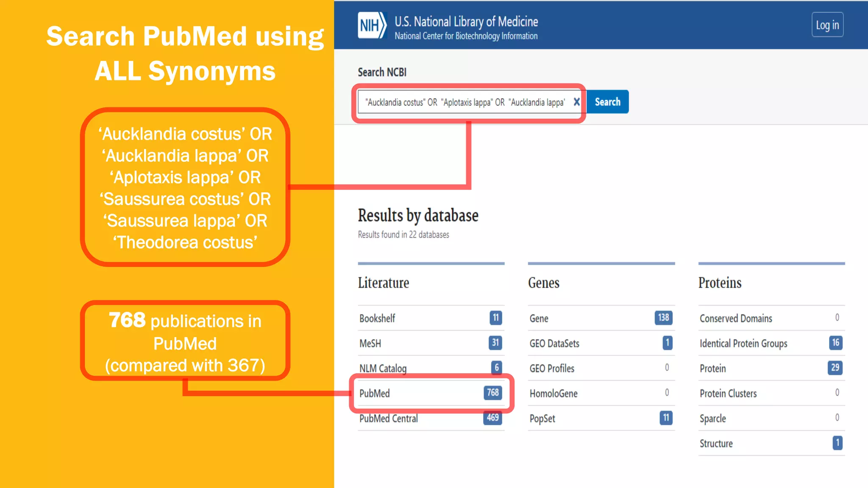Open the HomoloGene database

coord(601,393)
